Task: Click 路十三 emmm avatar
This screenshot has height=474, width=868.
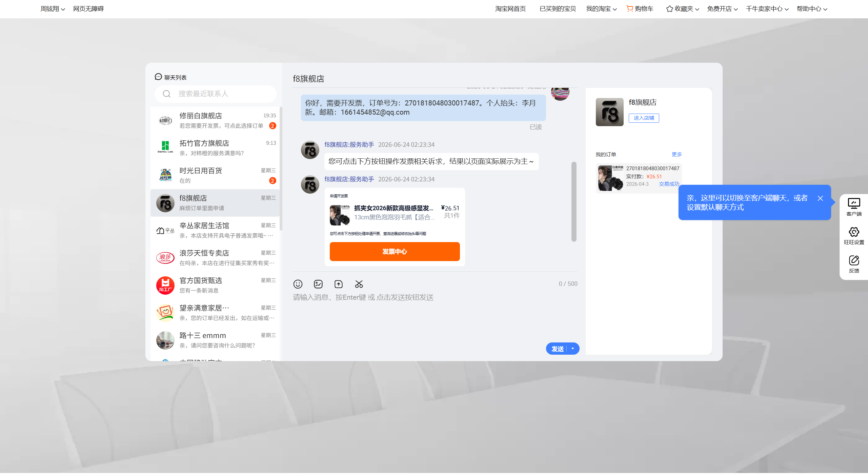Action: point(165,340)
